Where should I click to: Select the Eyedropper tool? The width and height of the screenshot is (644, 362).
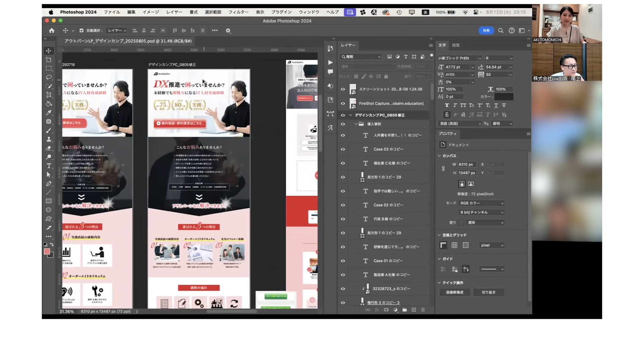(x=49, y=113)
